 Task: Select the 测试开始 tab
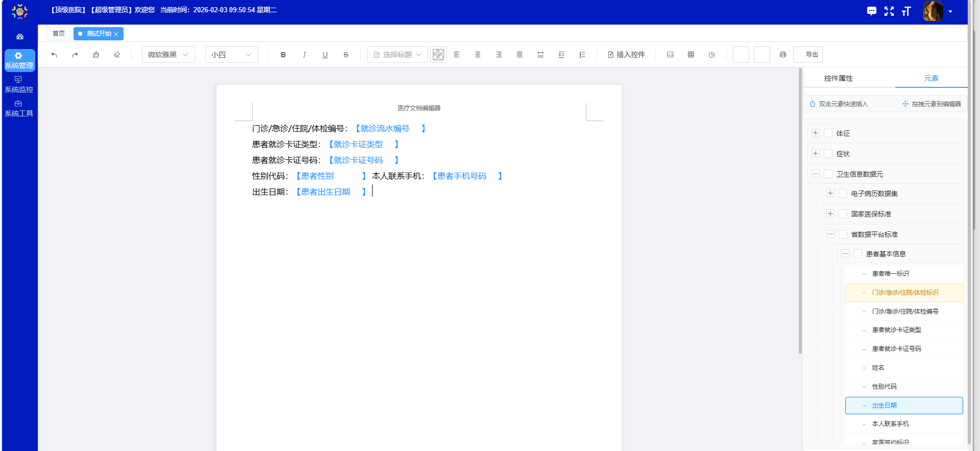(99, 34)
